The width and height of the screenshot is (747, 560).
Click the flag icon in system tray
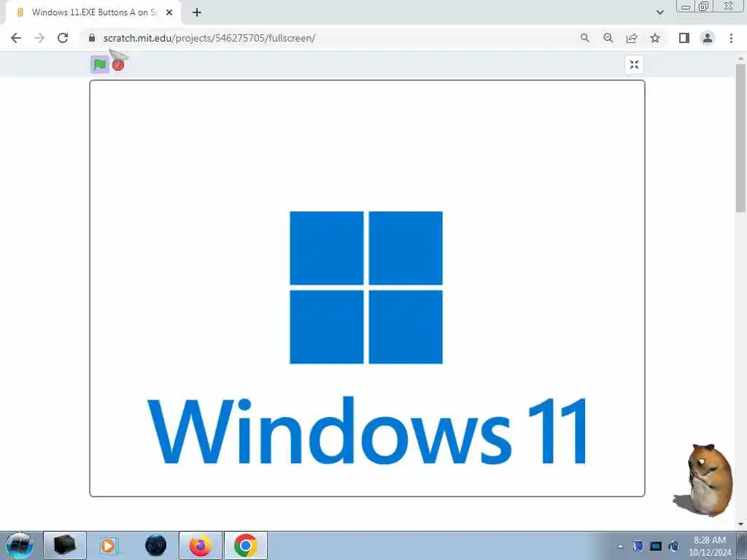(x=638, y=546)
